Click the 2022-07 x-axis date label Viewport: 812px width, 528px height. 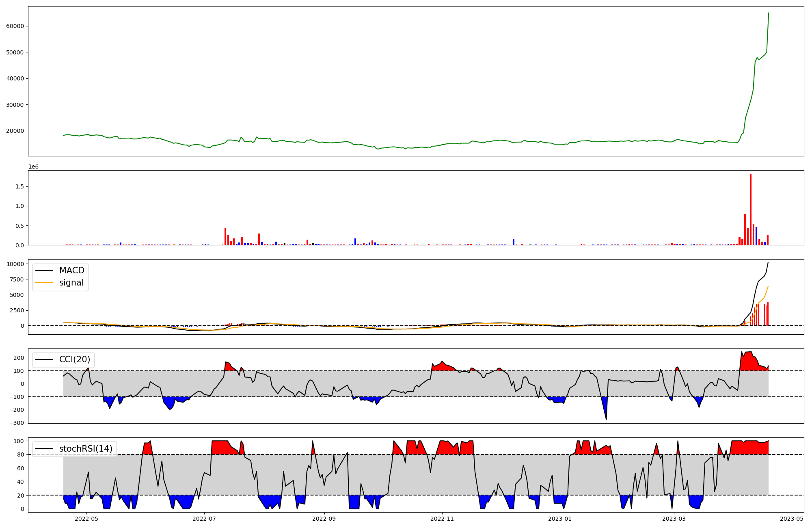[204, 519]
